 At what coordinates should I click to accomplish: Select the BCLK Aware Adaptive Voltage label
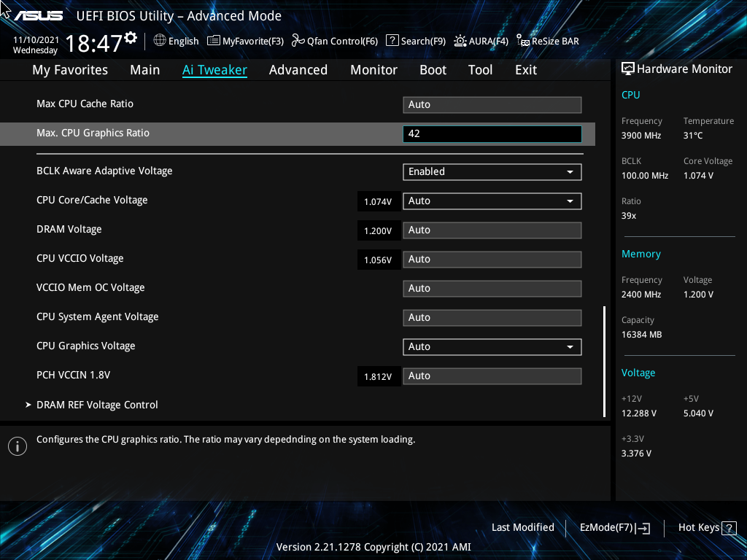[x=104, y=171]
